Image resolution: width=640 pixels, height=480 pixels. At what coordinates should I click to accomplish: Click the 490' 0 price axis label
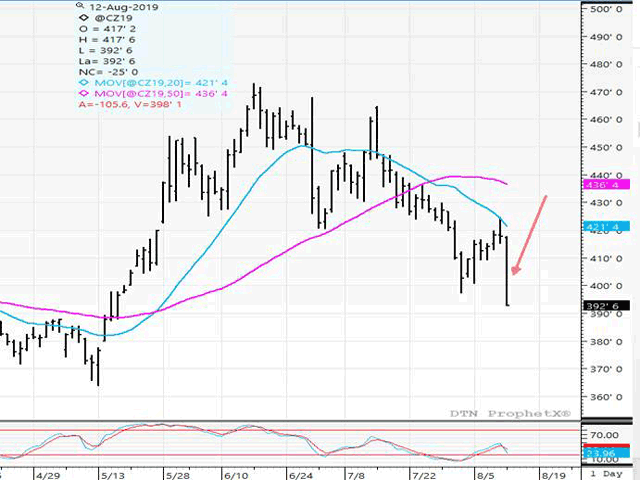coord(606,37)
